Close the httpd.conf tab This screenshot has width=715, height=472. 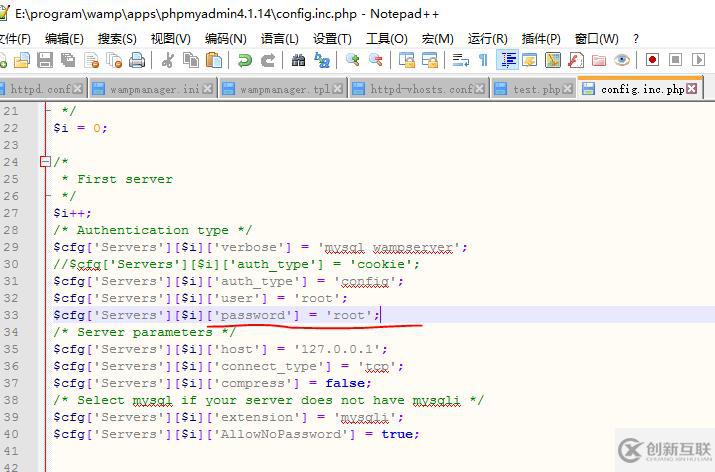click(78, 89)
